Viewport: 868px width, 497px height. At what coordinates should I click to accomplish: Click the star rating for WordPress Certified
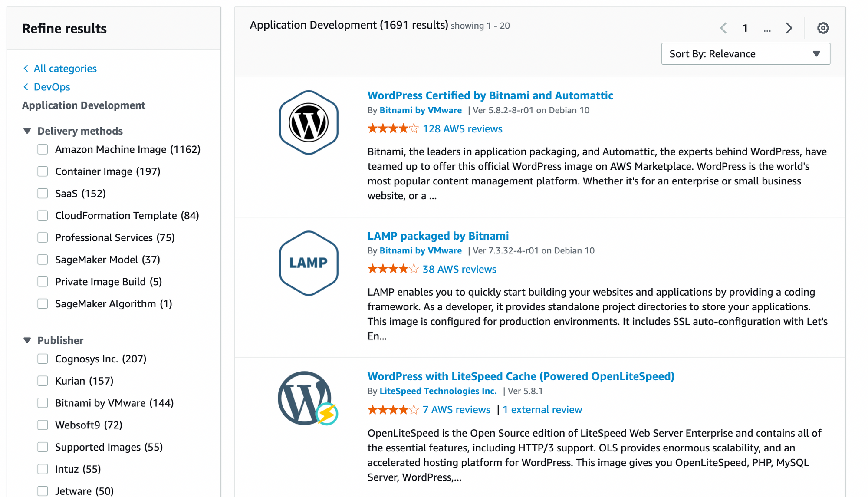393,128
